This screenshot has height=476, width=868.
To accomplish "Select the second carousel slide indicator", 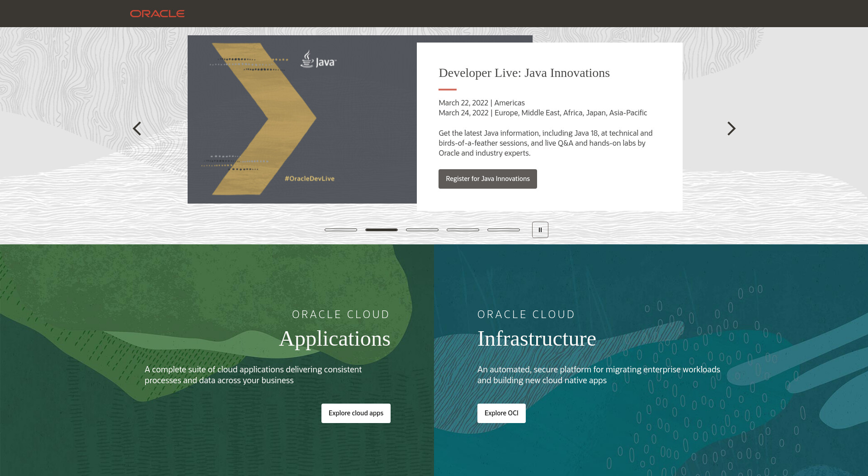I will coord(382,230).
